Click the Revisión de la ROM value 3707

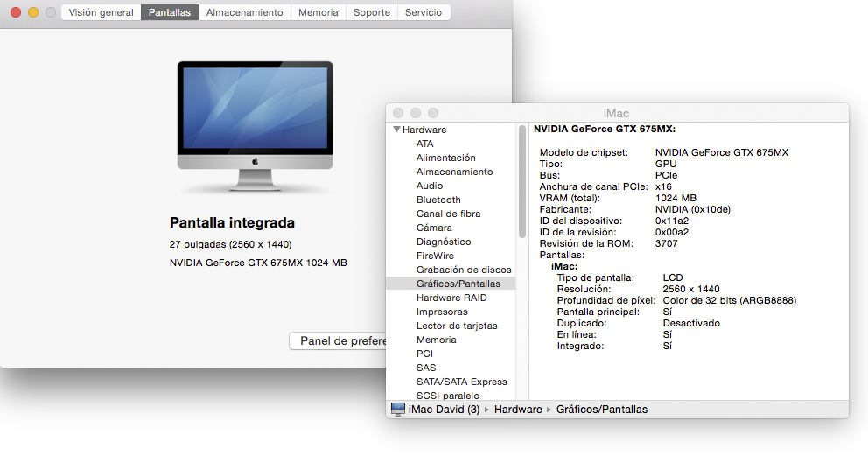(x=667, y=243)
